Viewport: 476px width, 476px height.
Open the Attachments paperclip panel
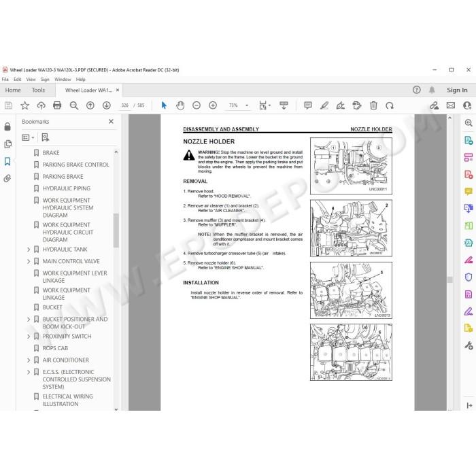tap(7, 178)
